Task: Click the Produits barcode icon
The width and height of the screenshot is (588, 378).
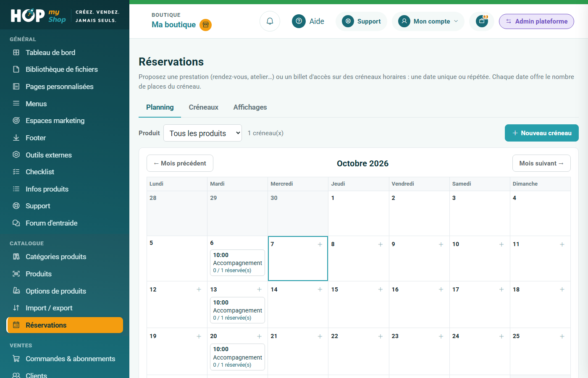Action: coord(16,274)
